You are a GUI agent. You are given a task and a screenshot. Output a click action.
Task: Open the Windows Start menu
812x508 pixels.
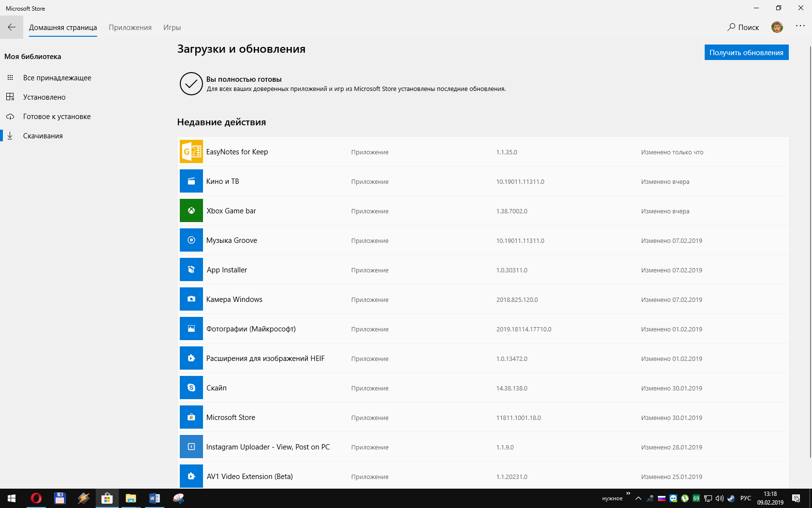pos(12,498)
